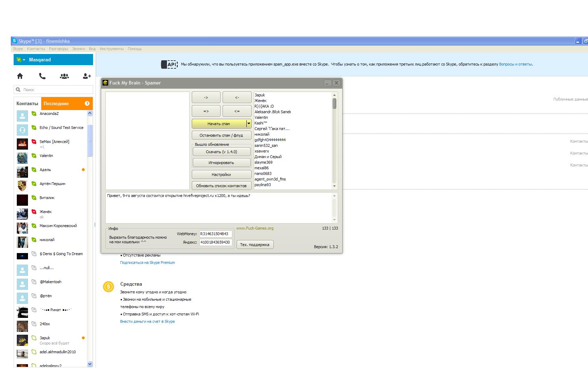Click the Начать спам button
Viewport: 588px width, 368px height.
(219, 124)
